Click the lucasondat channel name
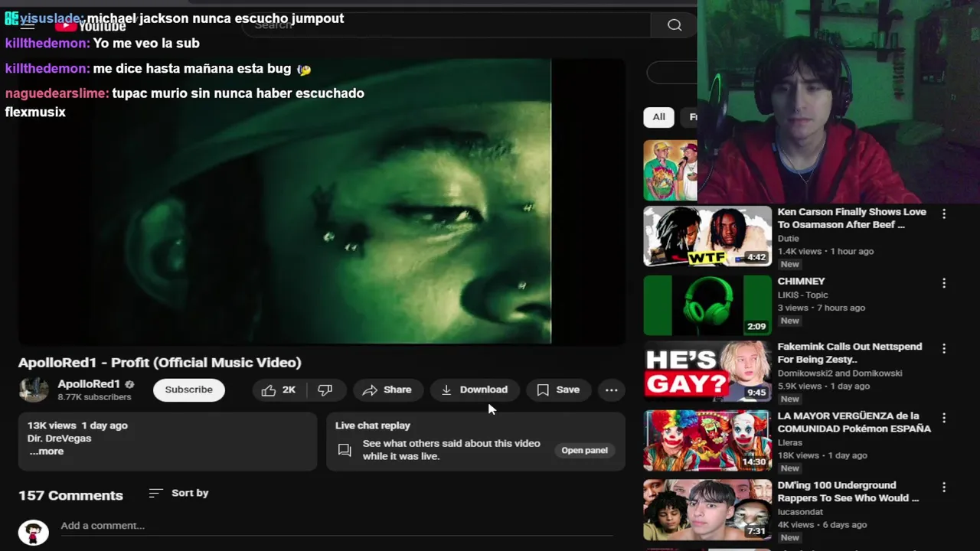The height and width of the screenshot is (551, 980). point(800,512)
